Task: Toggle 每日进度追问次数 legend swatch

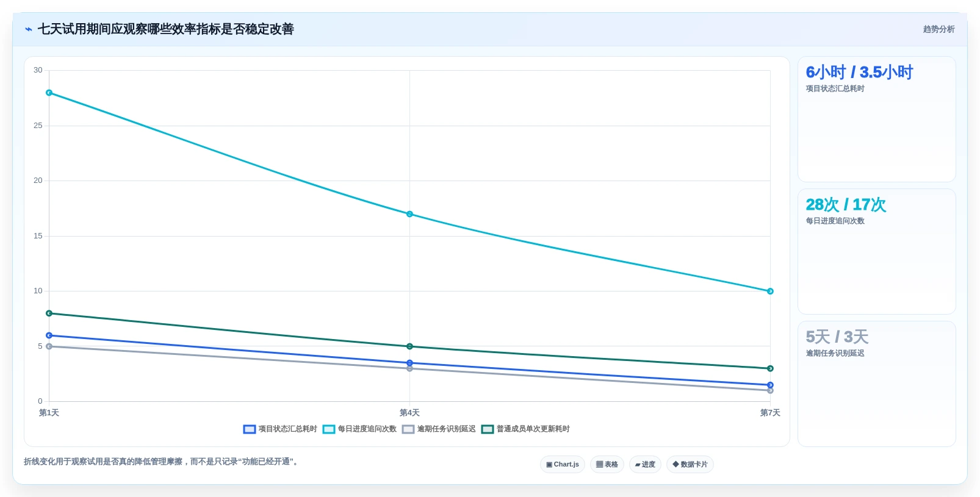Action: (x=328, y=429)
